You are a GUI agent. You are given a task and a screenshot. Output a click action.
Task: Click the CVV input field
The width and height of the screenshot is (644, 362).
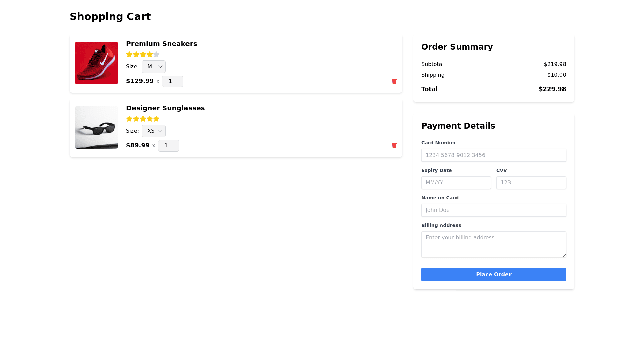[x=531, y=183]
